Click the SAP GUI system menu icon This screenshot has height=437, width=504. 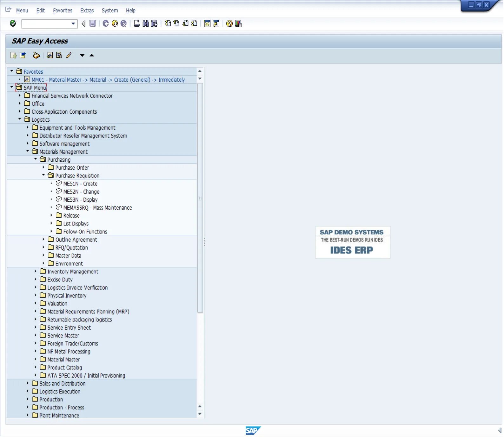pos(9,10)
